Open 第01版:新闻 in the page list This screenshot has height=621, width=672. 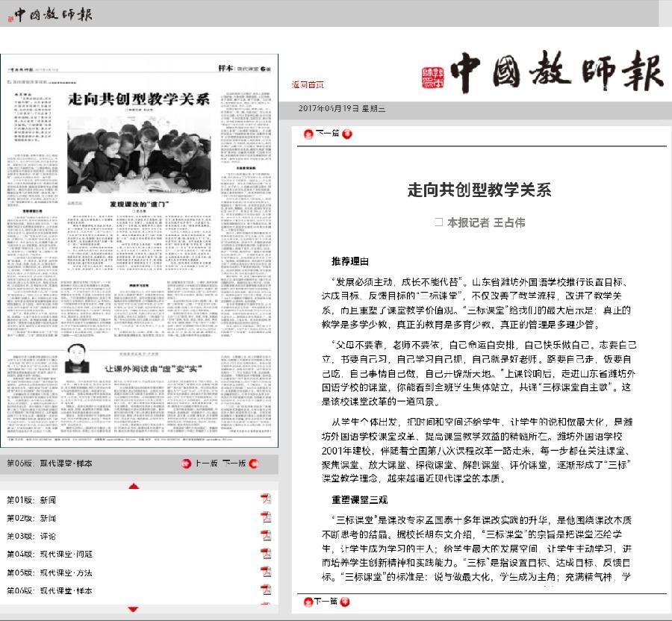click(x=31, y=500)
